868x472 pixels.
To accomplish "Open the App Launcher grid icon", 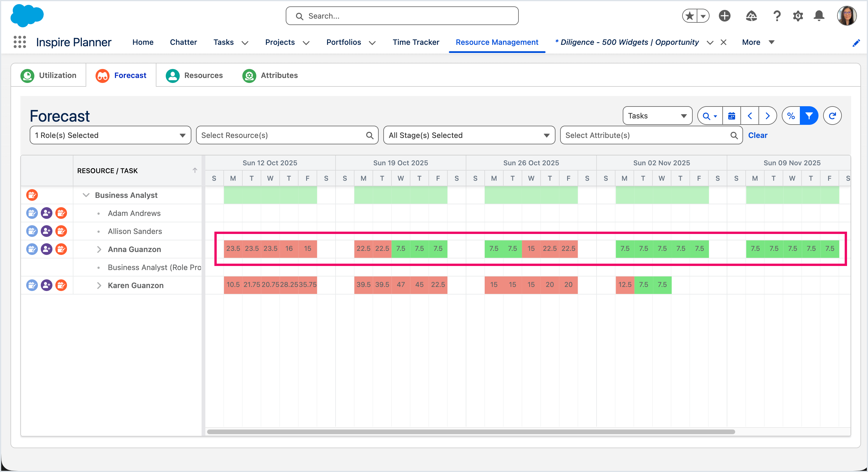I will [x=20, y=42].
